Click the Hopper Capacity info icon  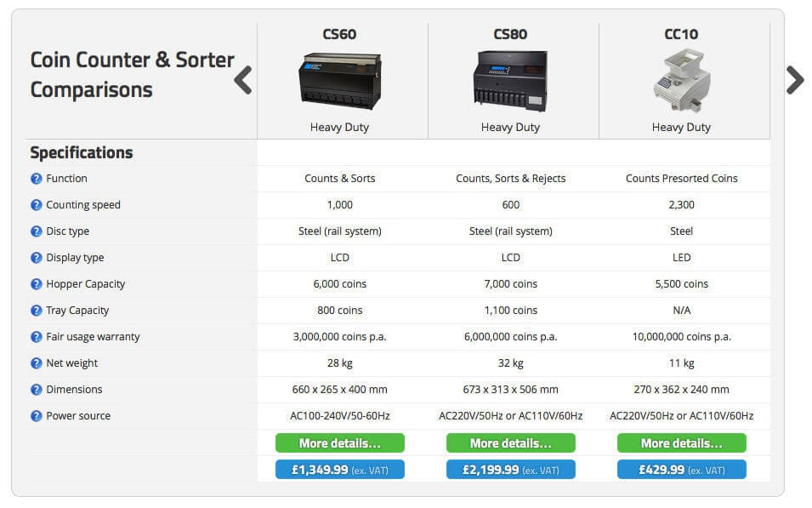point(37,284)
